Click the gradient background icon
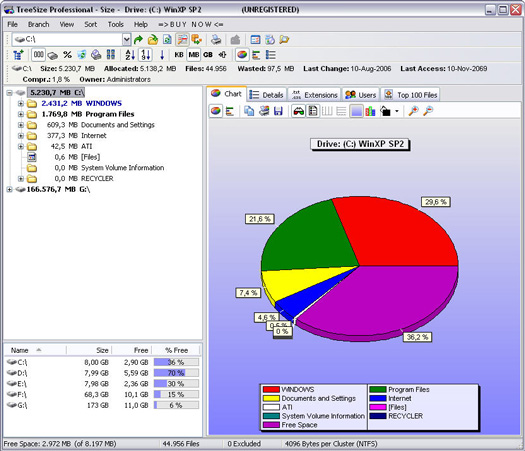Screen dimensions: 525x451 tap(356, 111)
